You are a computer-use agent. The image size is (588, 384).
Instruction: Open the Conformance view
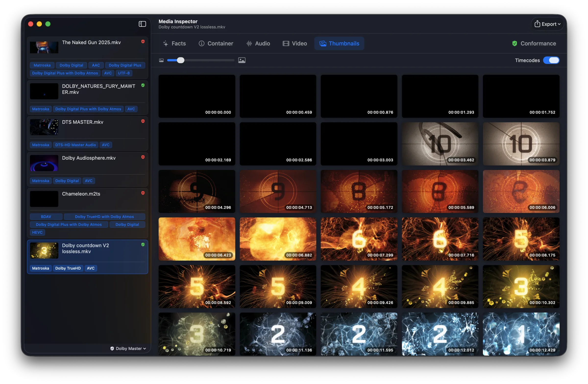pyautogui.click(x=534, y=43)
